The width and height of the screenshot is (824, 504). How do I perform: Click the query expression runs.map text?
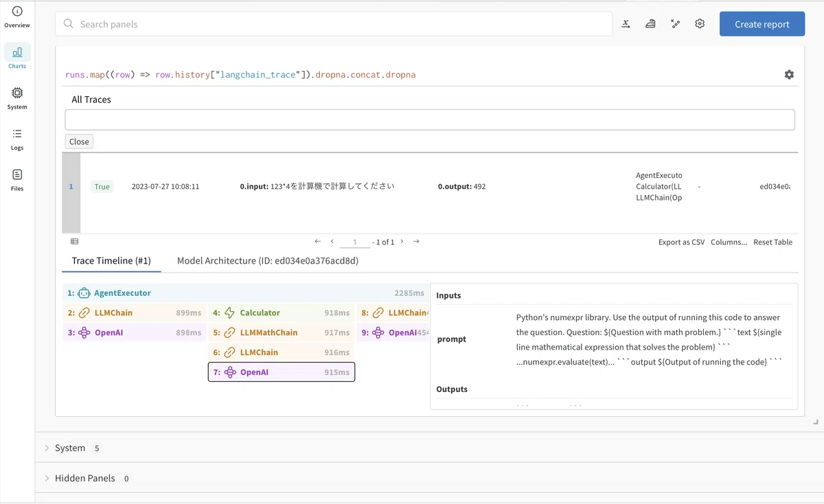[x=240, y=74]
